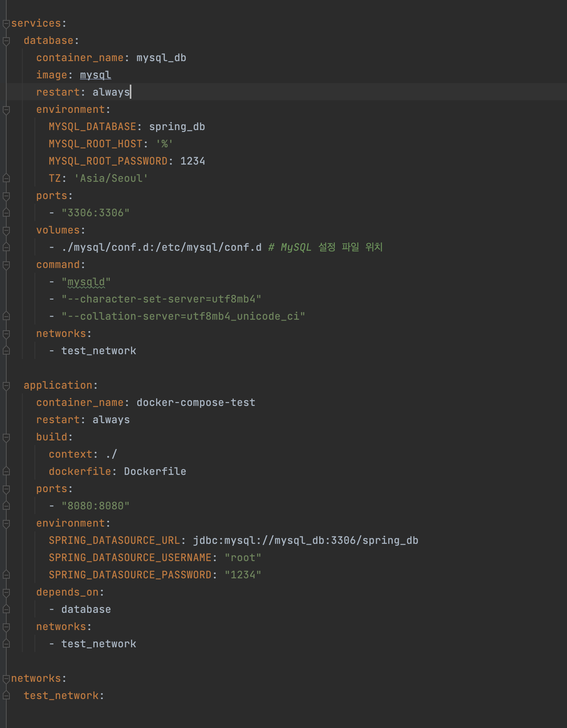
Task: Collapse the application service block
Action: click(x=6, y=386)
